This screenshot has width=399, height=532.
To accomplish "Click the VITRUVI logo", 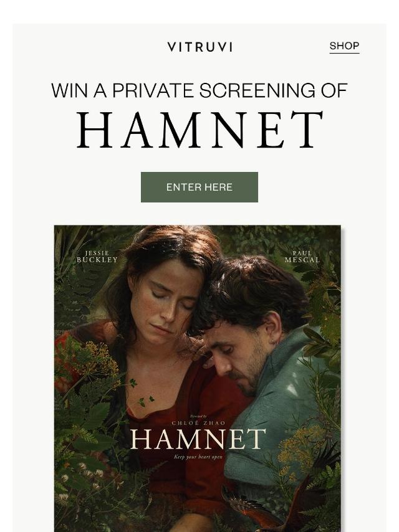I will point(199,47).
